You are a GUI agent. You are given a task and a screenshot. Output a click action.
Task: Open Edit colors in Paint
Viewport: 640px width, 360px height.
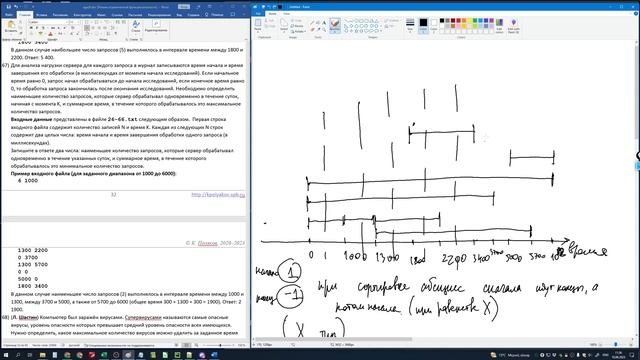pos(499,24)
